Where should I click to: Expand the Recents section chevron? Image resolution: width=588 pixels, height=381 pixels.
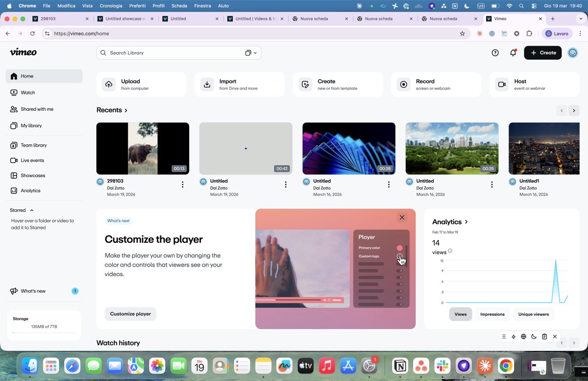coord(126,110)
